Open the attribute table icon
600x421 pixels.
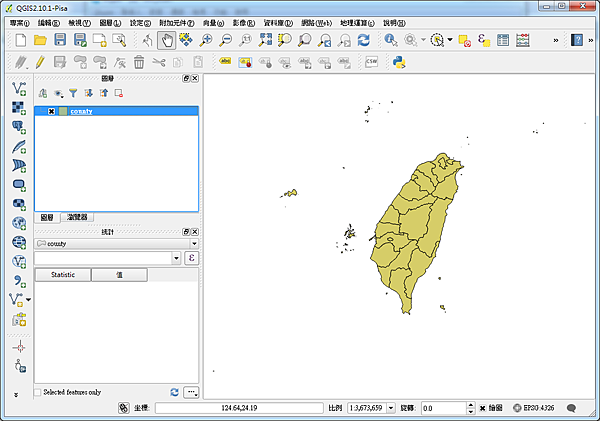(501, 40)
